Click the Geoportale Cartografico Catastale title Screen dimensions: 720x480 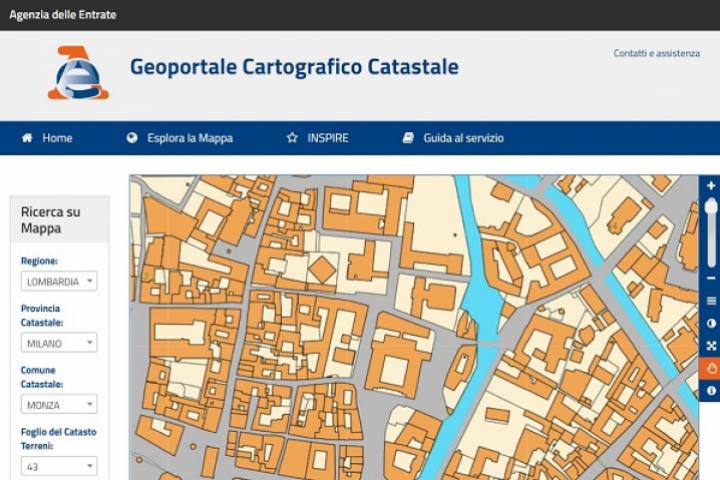click(294, 67)
